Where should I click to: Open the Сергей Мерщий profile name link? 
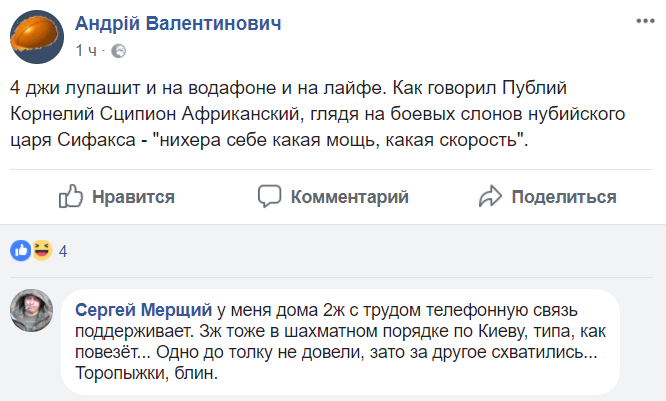pyautogui.click(x=143, y=311)
